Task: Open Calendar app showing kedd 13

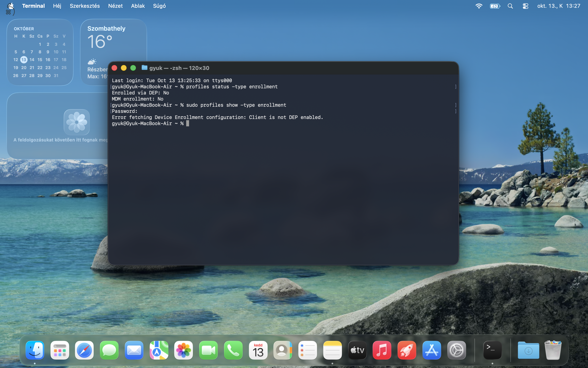Action: (x=258, y=350)
